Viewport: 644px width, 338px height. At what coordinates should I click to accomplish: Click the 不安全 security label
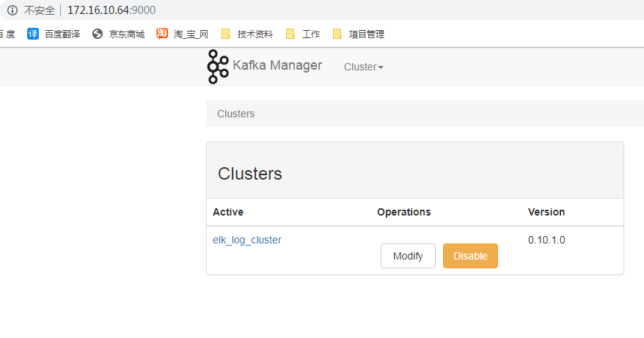click(40, 10)
